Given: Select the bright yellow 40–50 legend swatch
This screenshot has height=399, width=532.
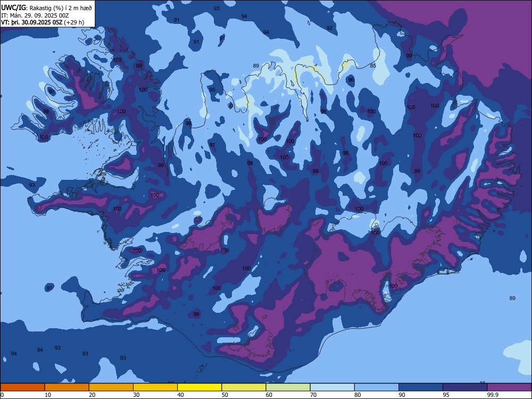Looking at the screenshot, I should pyautogui.click(x=199, y=387).
